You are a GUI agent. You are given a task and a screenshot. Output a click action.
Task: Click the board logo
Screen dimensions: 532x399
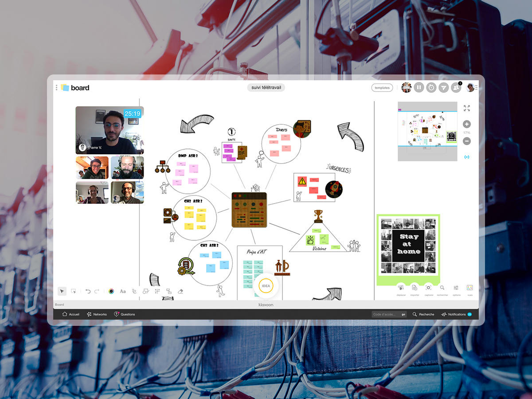click(x=75, y=88)
